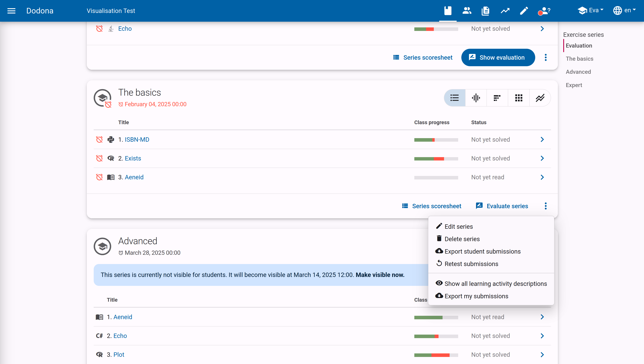The image size is (644, 364).
Task: Click the Python icon beside ISBN-MD
Action: point(111,139)
